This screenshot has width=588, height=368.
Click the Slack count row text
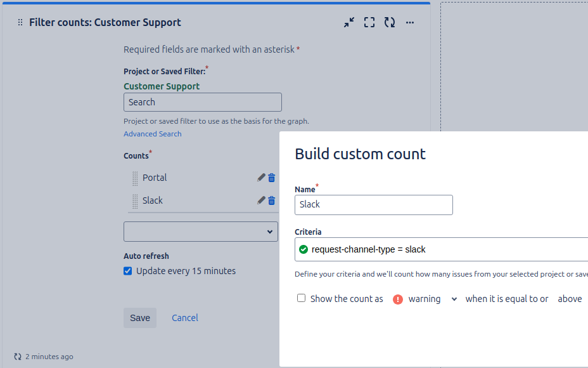[153, 200]
